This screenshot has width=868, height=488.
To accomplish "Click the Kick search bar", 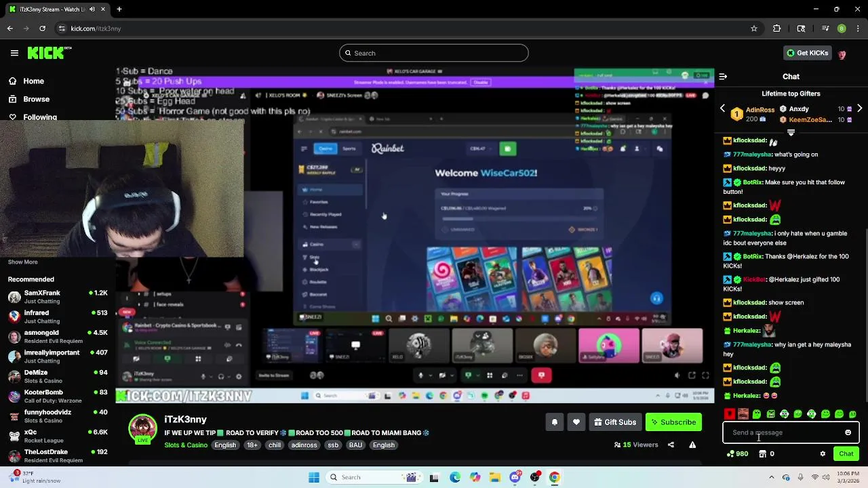I will (x=434, y=53).
